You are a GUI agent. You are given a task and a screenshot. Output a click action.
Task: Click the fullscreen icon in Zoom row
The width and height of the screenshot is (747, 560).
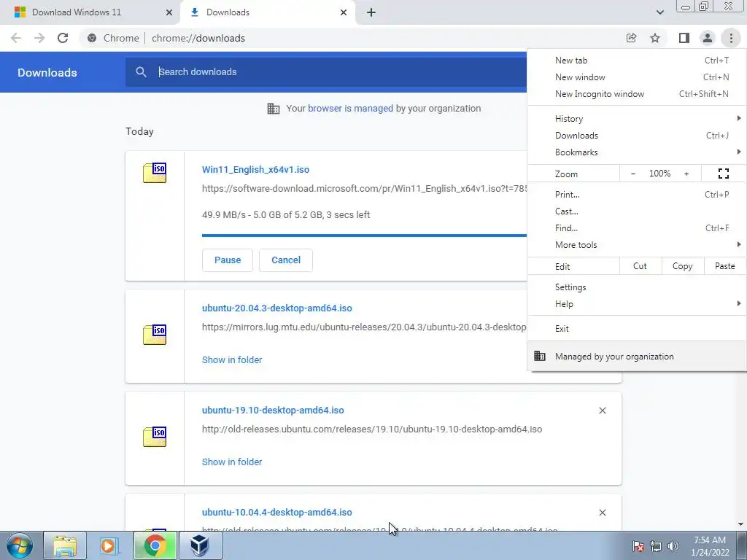pyautogui.click(x=724, y=174)
